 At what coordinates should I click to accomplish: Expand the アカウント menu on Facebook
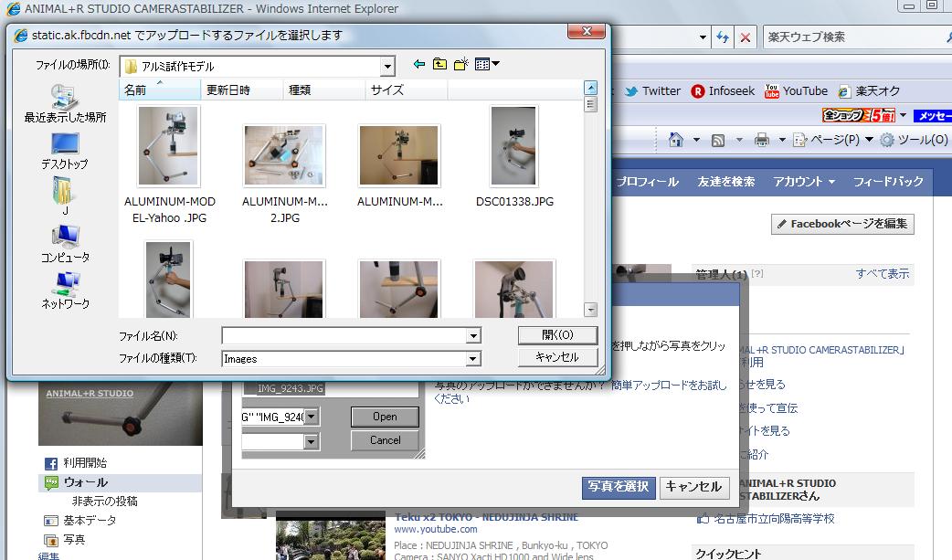click(804, 182)
